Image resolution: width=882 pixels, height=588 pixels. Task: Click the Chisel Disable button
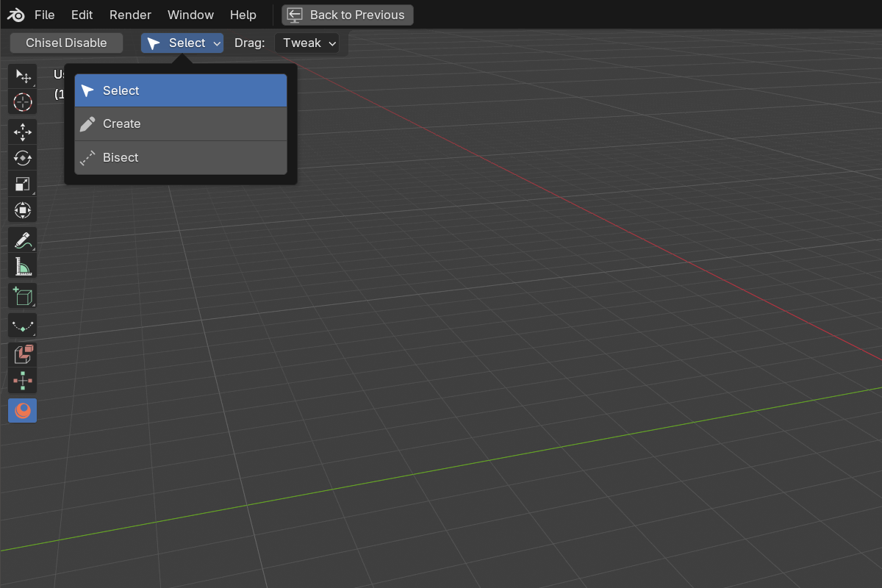pyautogui.click(x=66, y=43)
